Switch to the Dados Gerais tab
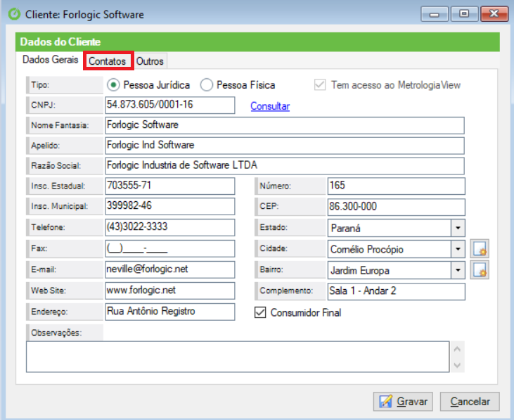Screen dimensions: 514x420 (x=50, y=60)
